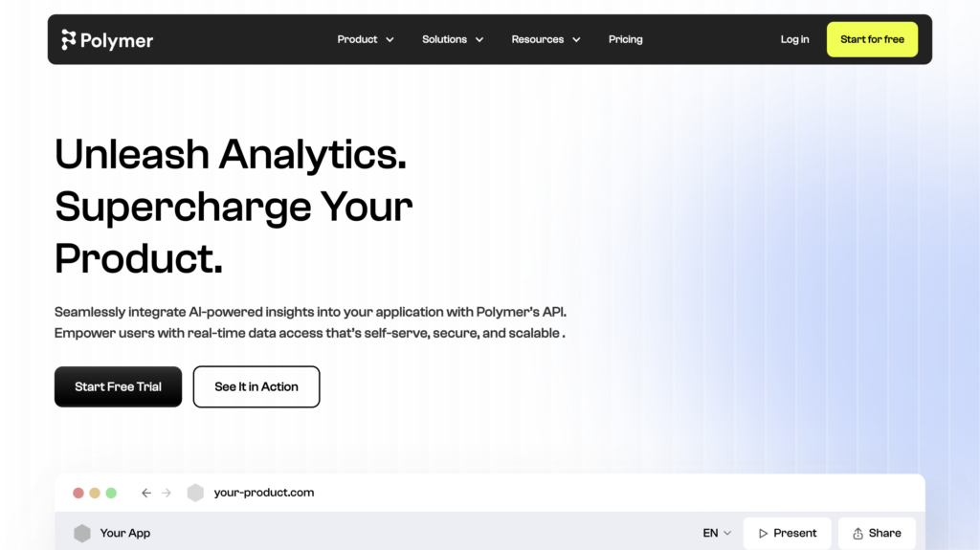Click the Start Free Trial button

[x=118, y=386]
